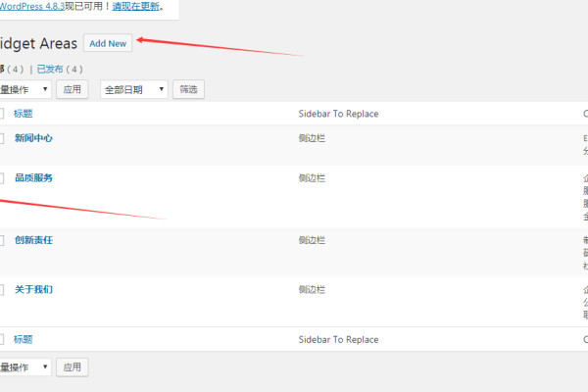The image size is (588, 392).
Task: Open the 创新责任 widget area entry
Action: pos(33,240)
